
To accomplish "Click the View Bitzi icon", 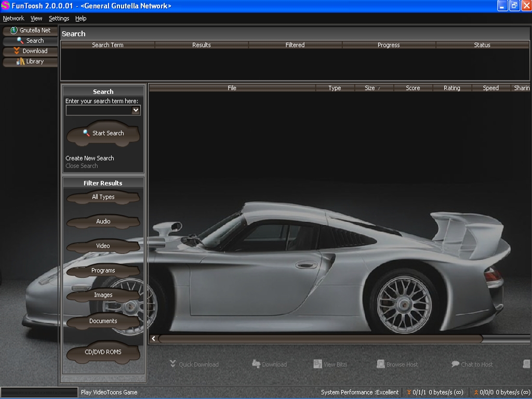I will click(317, 364).
